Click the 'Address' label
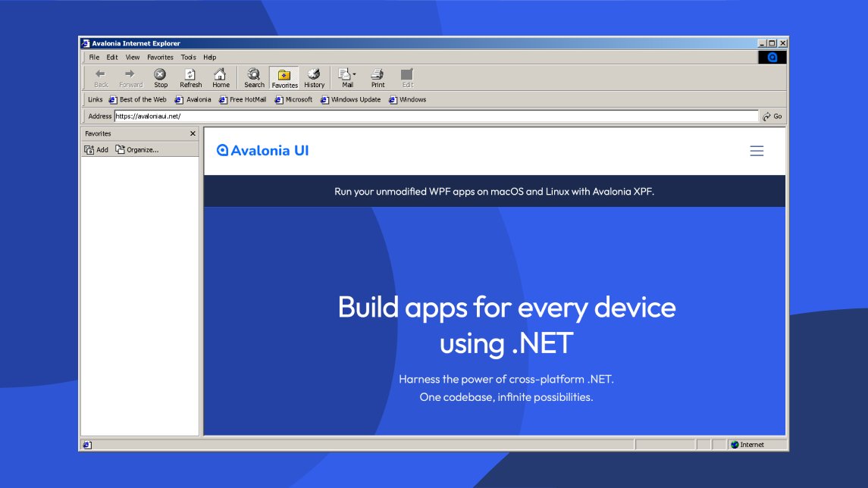The image size is (868, 488). (99, 116)
